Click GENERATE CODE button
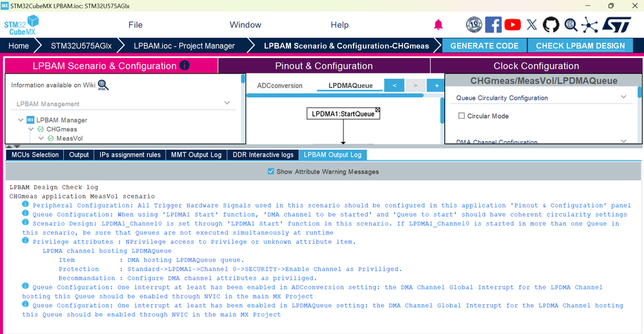 click(484, 46)
